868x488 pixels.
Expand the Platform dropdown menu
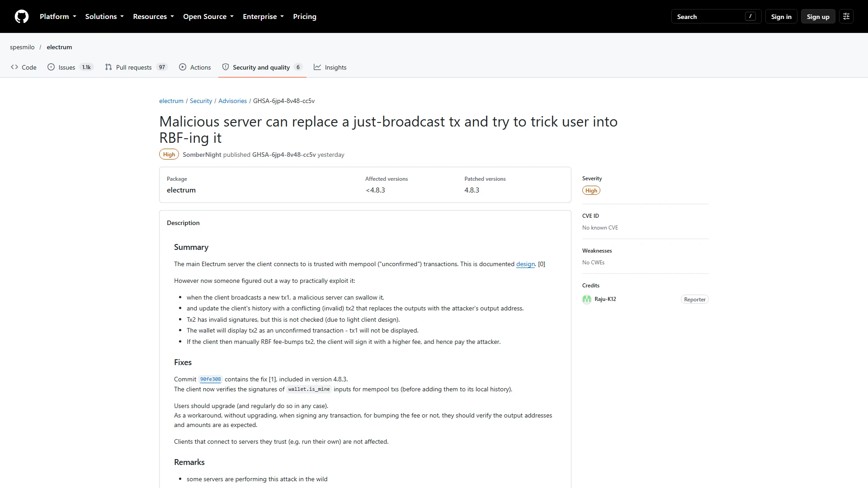tap(58, 17)
